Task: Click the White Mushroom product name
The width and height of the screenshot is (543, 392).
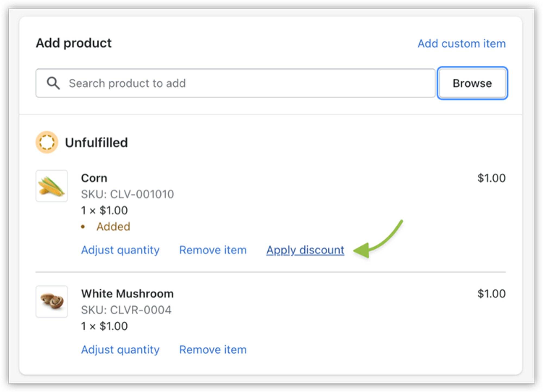Action: click(x=127, y=294)
